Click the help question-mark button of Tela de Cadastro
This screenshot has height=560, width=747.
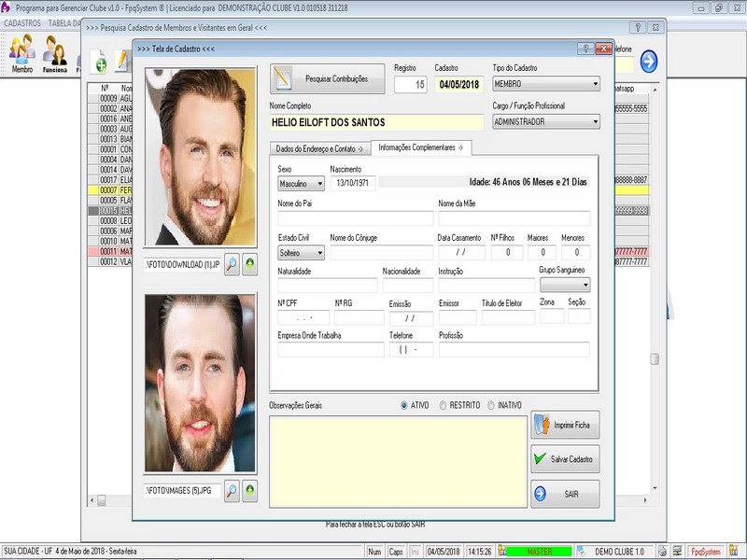[585, 49]
